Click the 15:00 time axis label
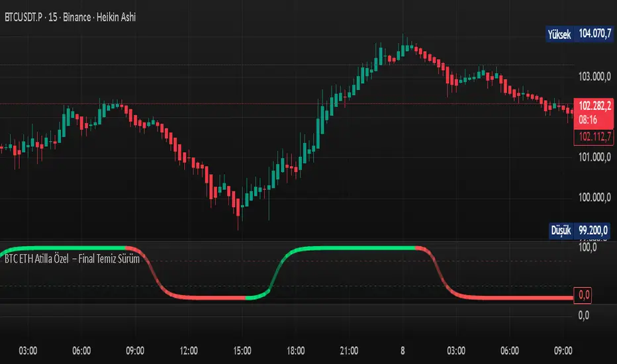The image size is (617, 364). (x=242, y=351)
